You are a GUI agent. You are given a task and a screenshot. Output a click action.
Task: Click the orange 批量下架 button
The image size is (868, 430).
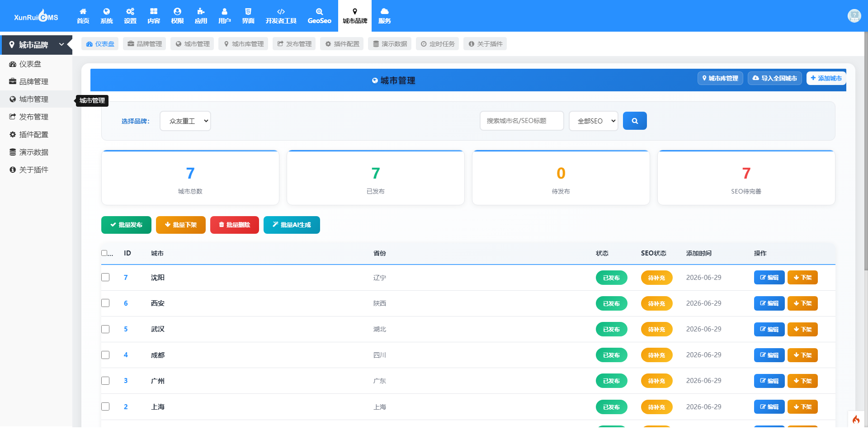(x=181, y=225)
